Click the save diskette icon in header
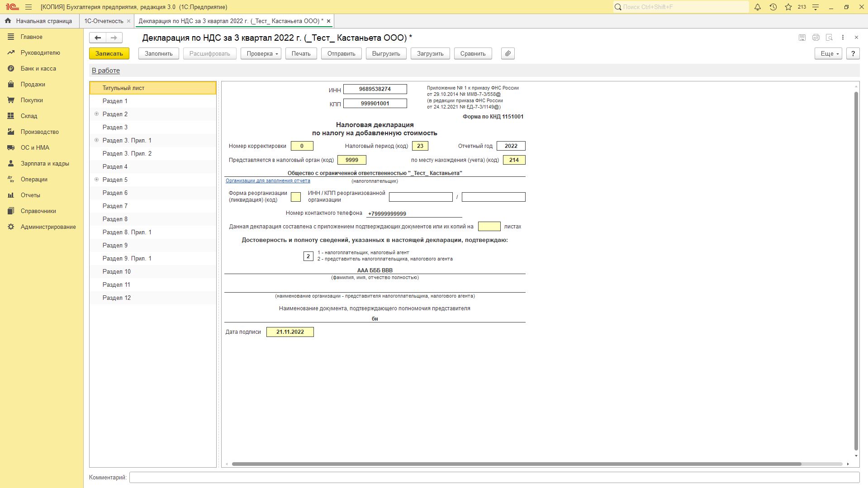Viewport: 868px width, 488px height. (802, 38)
